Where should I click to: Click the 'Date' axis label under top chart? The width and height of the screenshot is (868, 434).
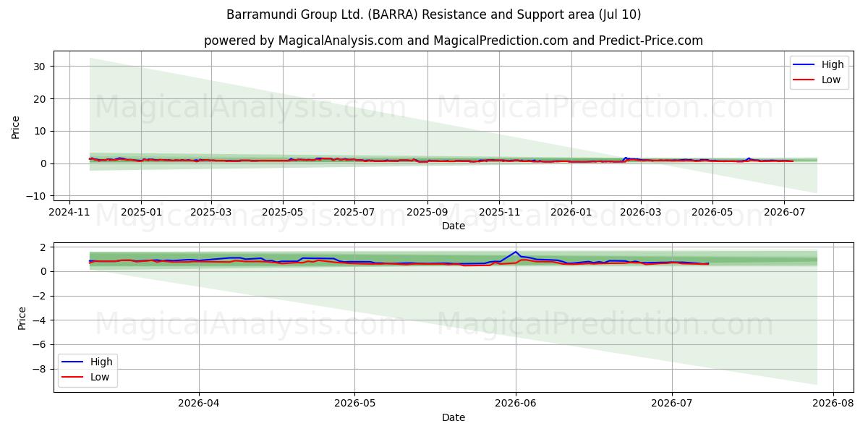pyautogui.click(x=454, y=226)
